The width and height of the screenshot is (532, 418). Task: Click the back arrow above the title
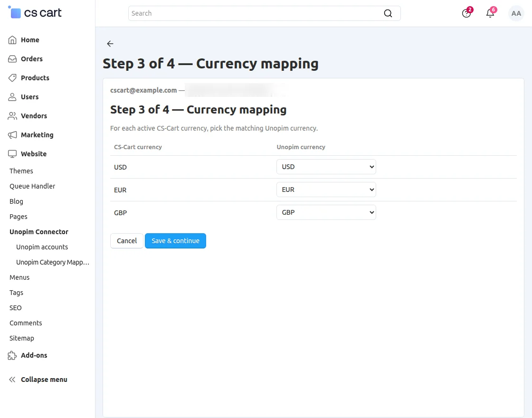pos(110,43)
